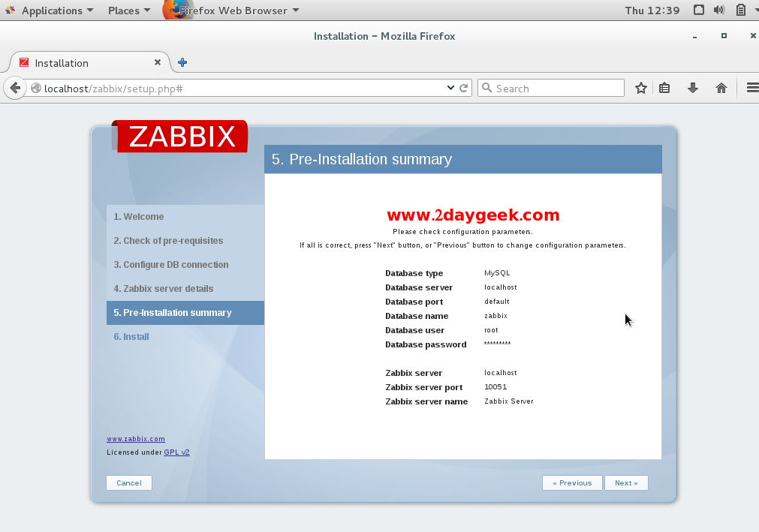
Task: Click the Next button
Action: click(626, 482)
